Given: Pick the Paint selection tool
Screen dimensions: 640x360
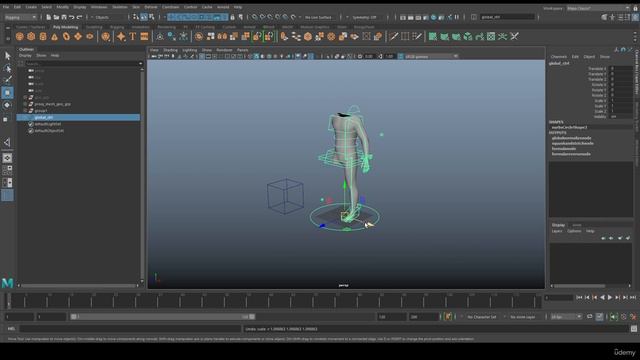Looking at the screenshot, I should click(7, 80).
